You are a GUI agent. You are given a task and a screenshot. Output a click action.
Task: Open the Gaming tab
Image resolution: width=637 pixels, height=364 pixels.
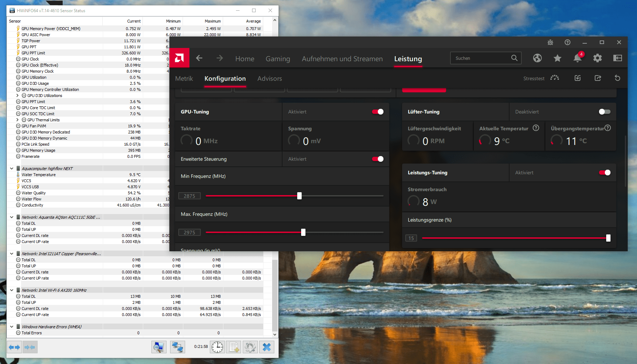(x=278, y=59)
